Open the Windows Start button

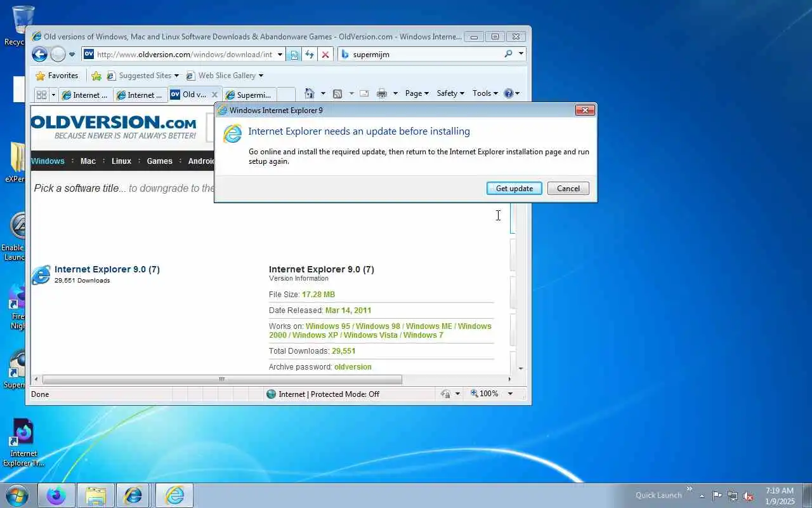click(x=17, y=495)
